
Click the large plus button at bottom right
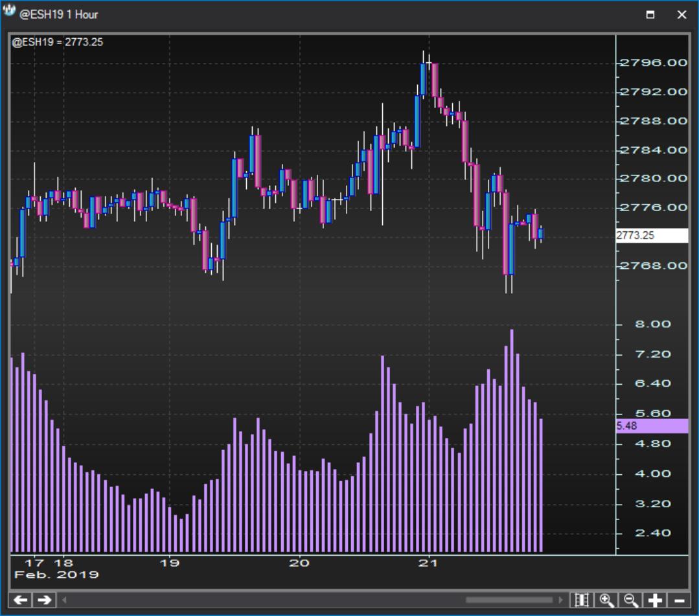point(655,600)
